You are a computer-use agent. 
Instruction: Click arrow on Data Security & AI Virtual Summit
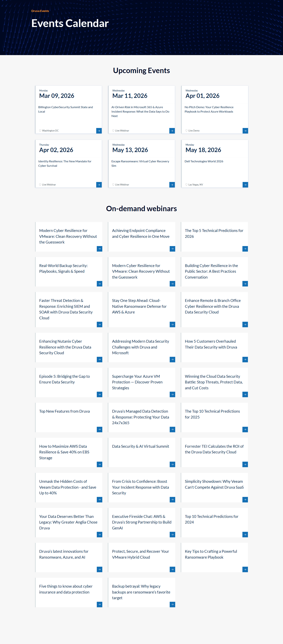pyautogui.click(x=172, y=465)
